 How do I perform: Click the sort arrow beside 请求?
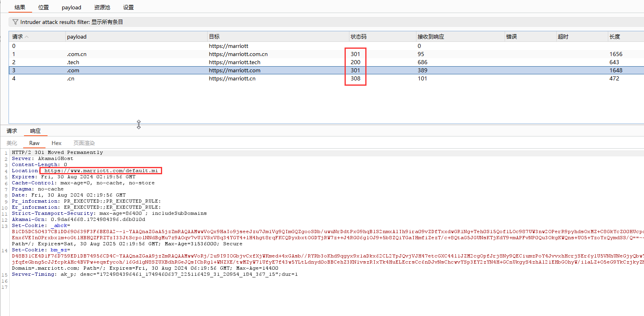point(27,37)
